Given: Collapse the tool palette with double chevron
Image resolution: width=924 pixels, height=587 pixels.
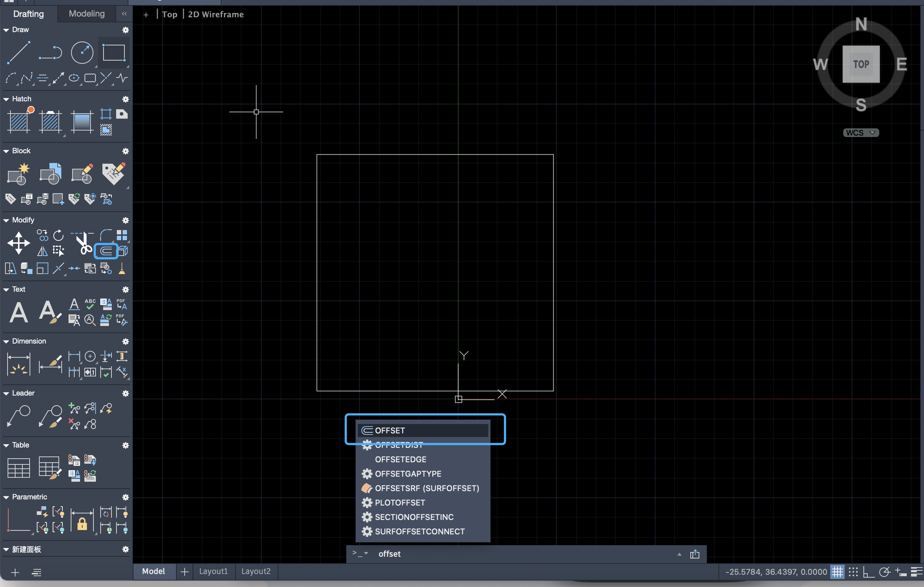Looking at the screenshot, I should point(124,13).
